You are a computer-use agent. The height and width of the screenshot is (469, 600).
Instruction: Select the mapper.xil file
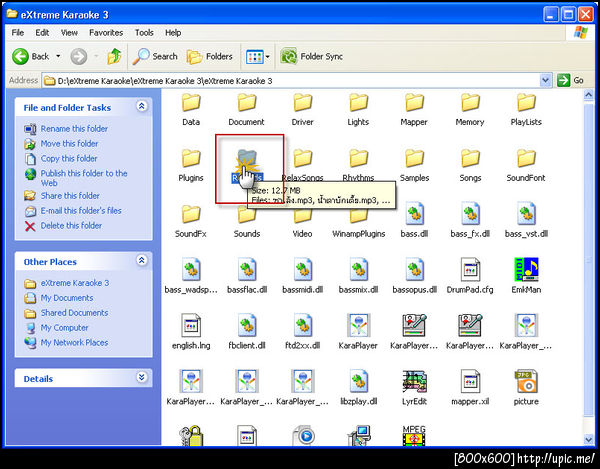[470, 387]
